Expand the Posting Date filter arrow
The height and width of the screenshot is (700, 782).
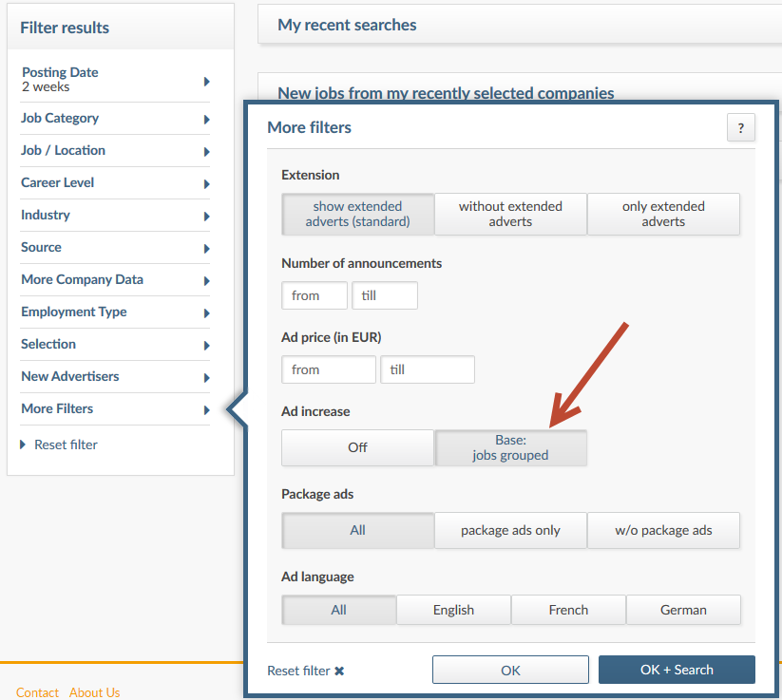coord(207,80)
